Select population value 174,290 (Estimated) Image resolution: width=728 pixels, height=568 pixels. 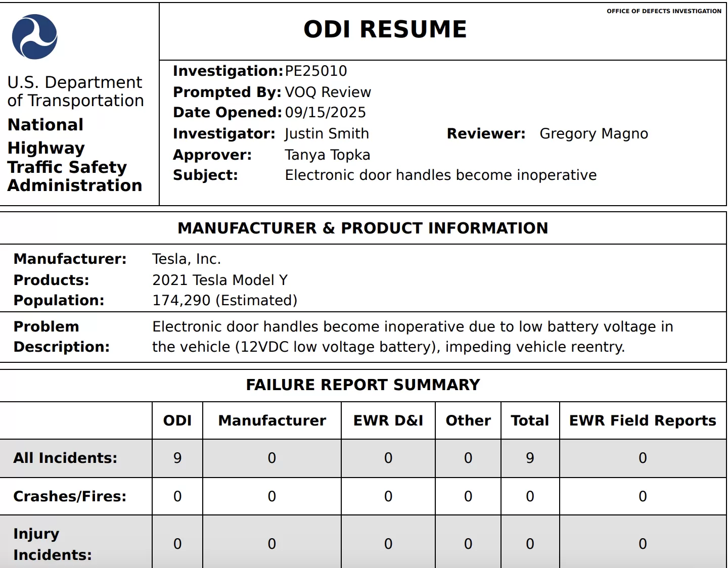point(224,301)
